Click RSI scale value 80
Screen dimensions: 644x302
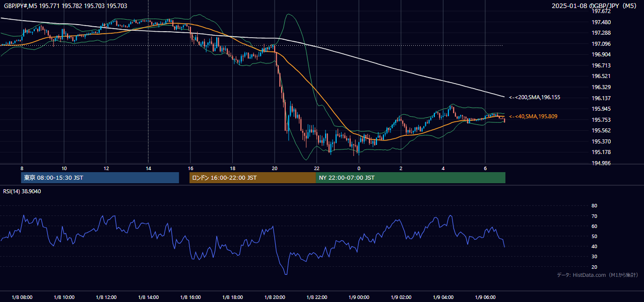594,206
